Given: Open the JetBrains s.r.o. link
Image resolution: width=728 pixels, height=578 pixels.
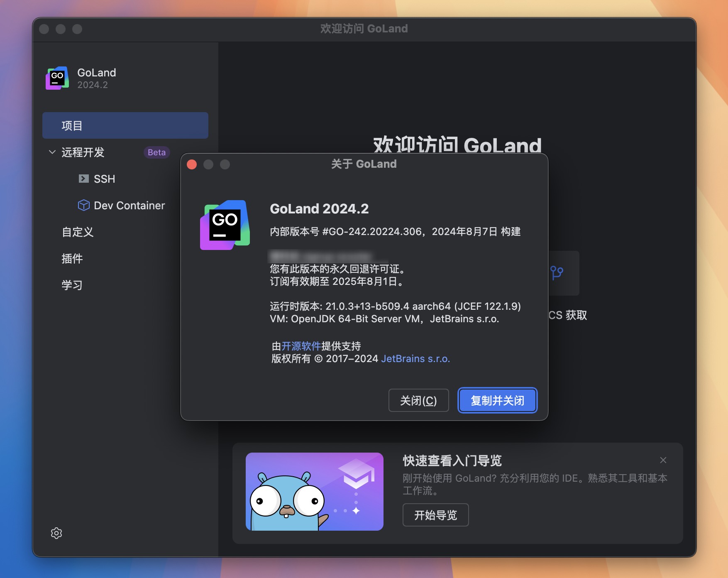Looking at the screenshot, I should tap(415, 359).
